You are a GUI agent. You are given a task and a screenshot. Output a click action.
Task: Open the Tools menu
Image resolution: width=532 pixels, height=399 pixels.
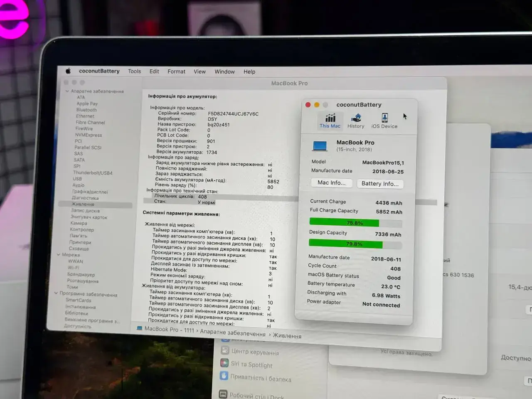coord(134,71)
